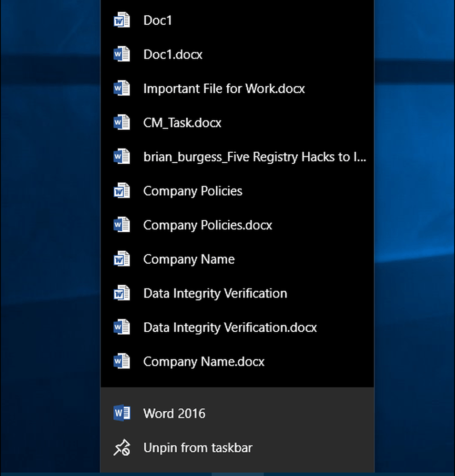Open the Data Integrity Verification entry
Viewport: 455px width, 476px height.
pos(215,293)
